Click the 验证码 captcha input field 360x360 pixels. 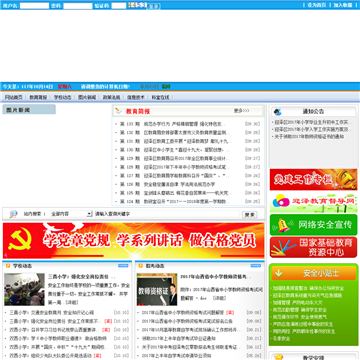tap(119, 6)
